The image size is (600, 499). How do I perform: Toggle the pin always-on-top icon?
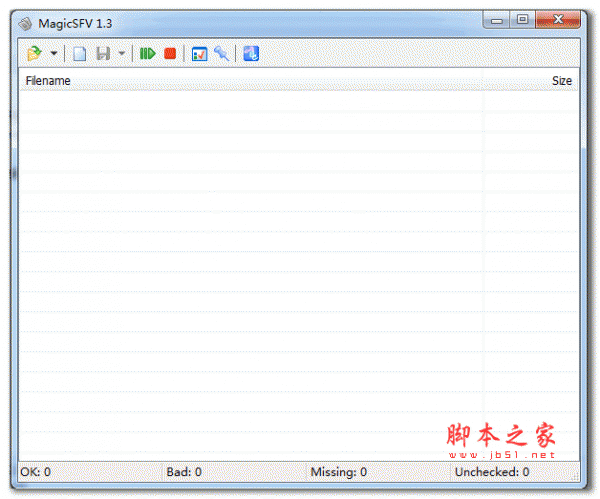coord(222,54)
